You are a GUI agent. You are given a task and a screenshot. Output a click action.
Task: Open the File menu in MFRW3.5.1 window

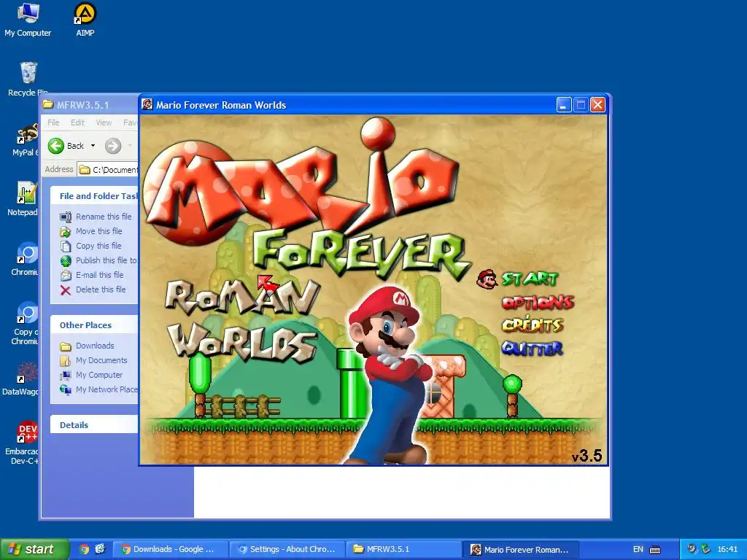pos(53,122)
